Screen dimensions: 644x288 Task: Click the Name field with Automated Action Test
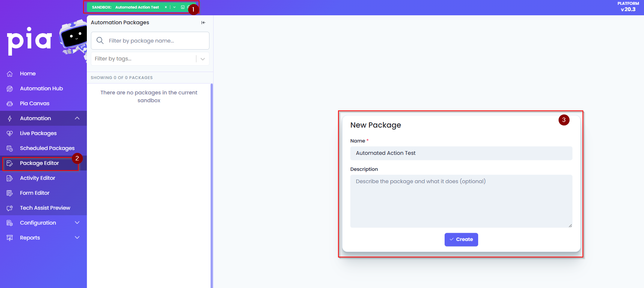pyautogui.click(x=461, y=153)
